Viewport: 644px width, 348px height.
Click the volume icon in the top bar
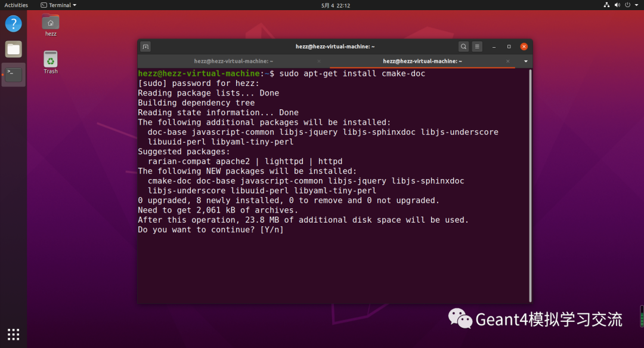pyautogui.click(x=617, y=5)
